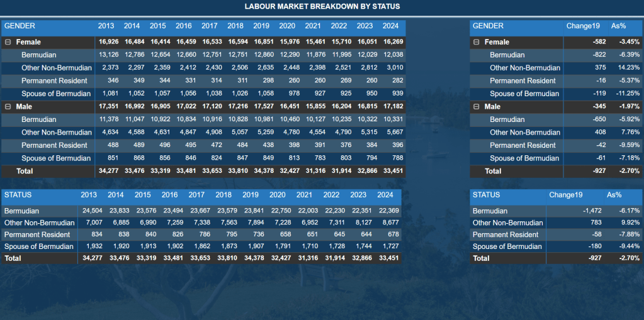644x320 pixels.
Task: Select the Female 2019 value 16,851
Action: pyautogui.click(x=261, y=42)
